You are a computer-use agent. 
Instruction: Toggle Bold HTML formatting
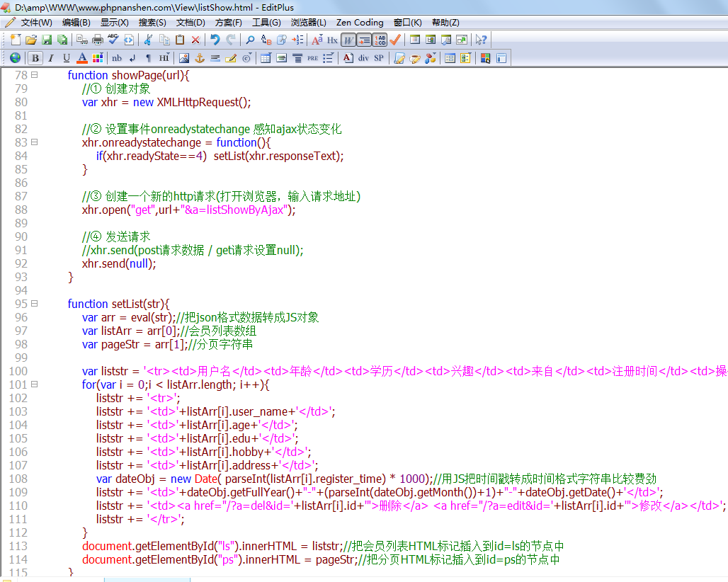point(35,58)
